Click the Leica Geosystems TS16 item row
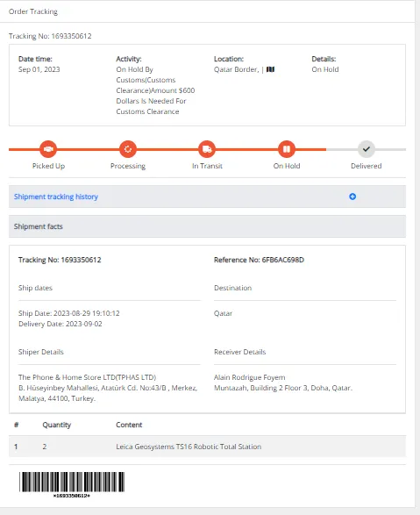The height and width of the screenshot is (515, 420). click(207, 447)
